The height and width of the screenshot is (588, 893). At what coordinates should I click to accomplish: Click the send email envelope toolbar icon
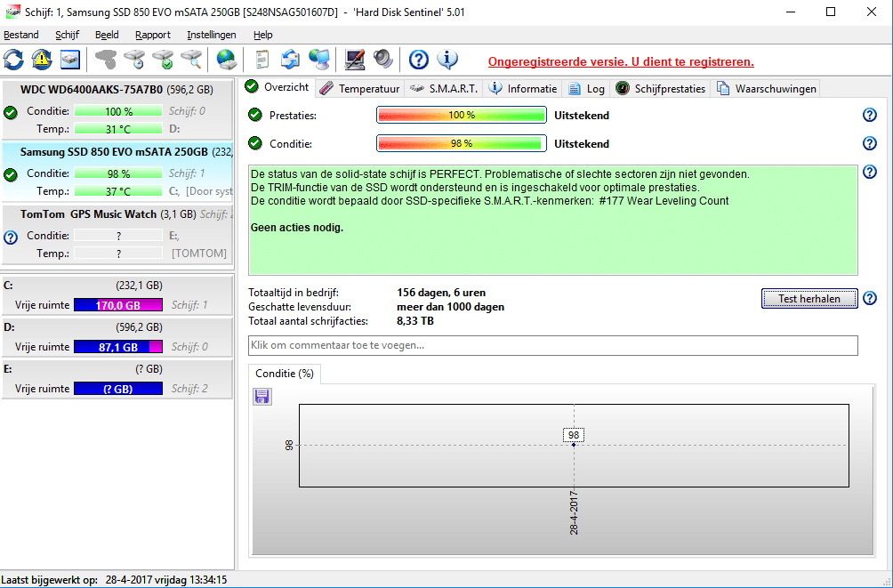pos(291,60)
